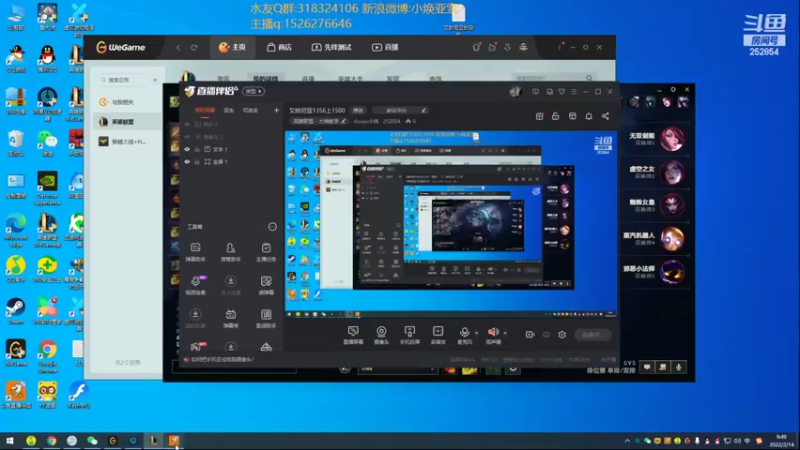Go back in WeGame navigation

(178, 47)
